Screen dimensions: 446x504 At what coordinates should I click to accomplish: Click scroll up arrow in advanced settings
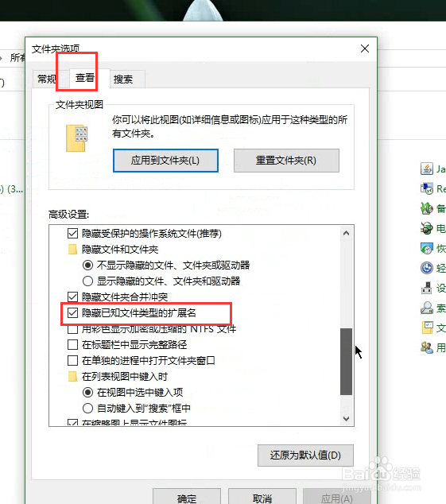(346, 233)
